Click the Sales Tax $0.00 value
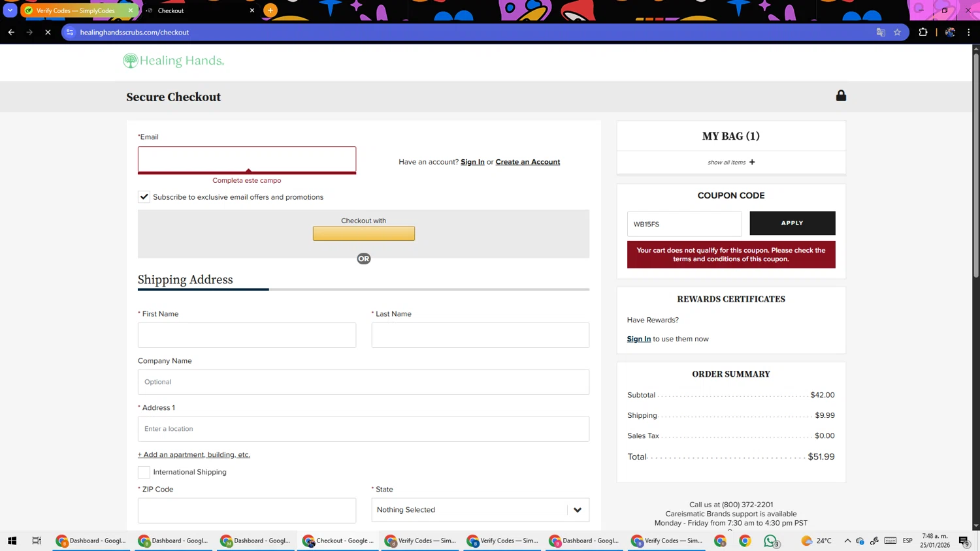This screenshot has width=980, height=551. pos(825,435)
